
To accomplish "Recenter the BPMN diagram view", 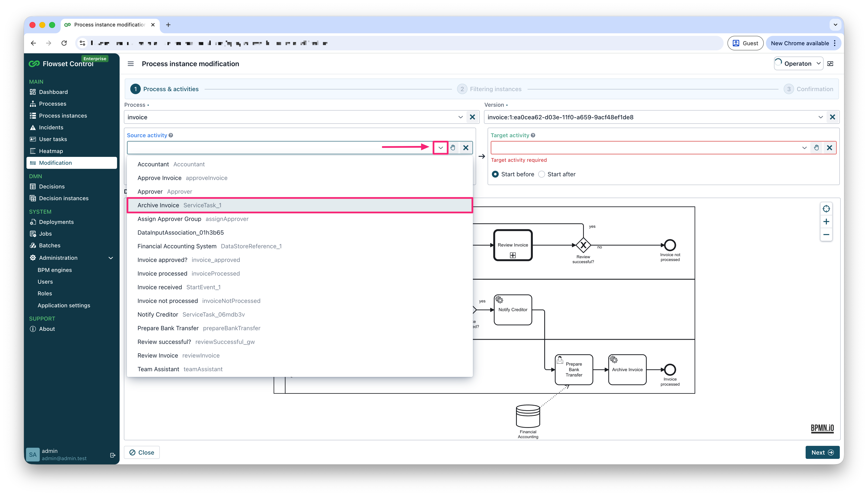I will pos(826,209).
